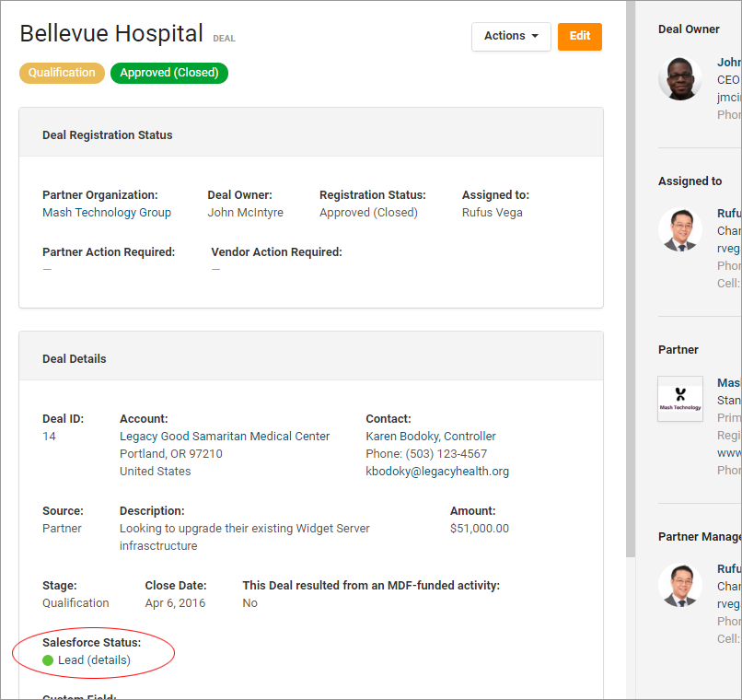Open Salesforce Lead (details) link

pos(94,660)
